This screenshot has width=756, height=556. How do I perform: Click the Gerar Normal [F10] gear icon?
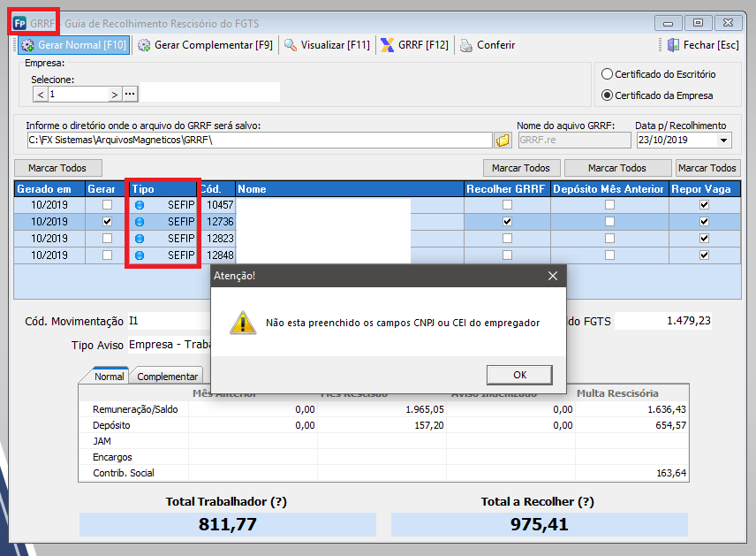(x=28, y=45)
